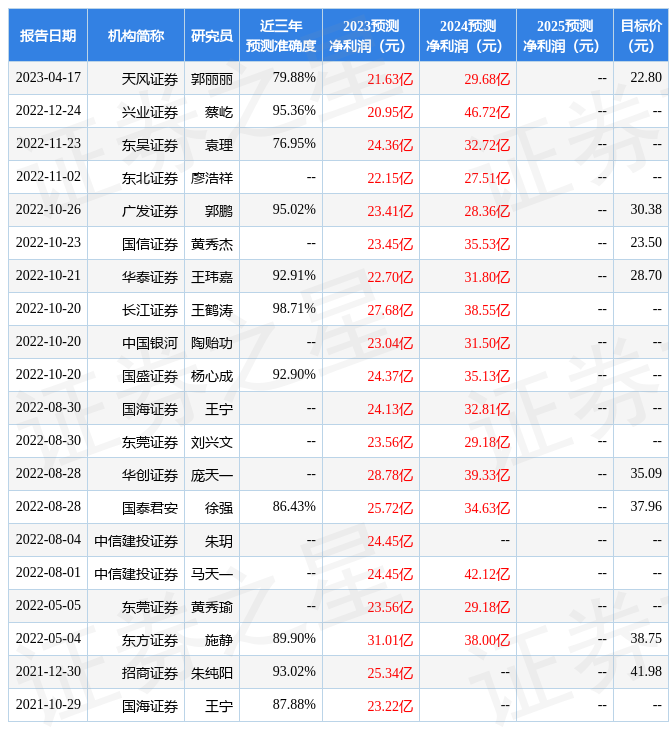Click 2023 profit forecast 24.36亿
Image resolution: width=669 pixels, height=730 pixels.
coord(390,145)
